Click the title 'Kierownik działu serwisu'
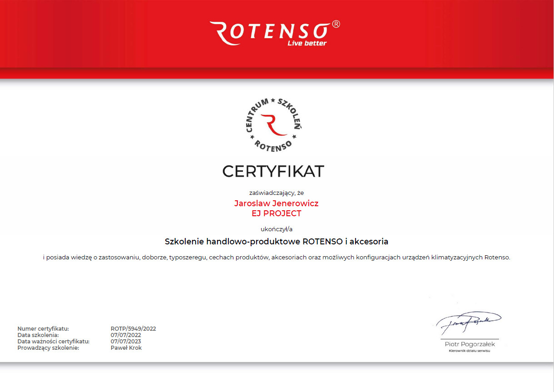The image size is (554, 392). [x=470, y=351]
